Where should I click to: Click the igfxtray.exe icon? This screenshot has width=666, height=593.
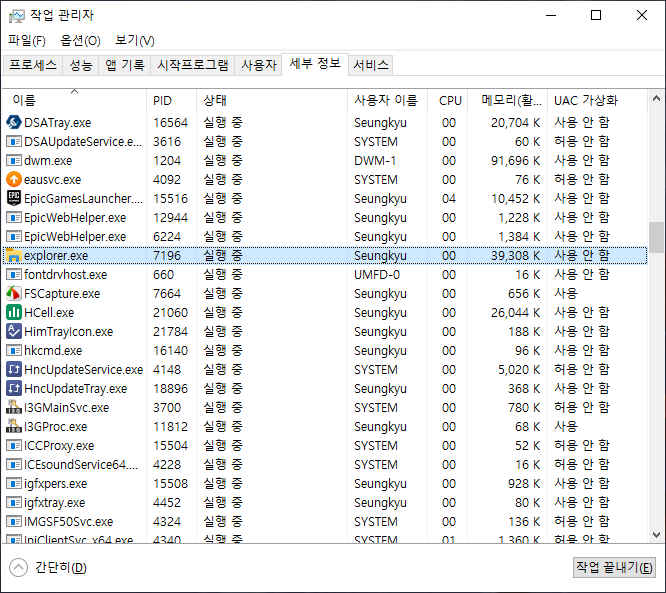(x=14, y=503)
